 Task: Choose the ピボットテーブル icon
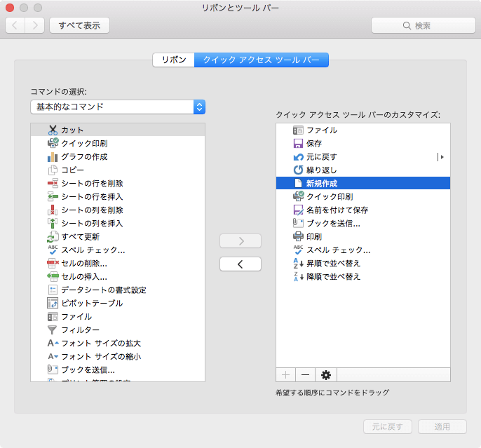tap(53, 304)
